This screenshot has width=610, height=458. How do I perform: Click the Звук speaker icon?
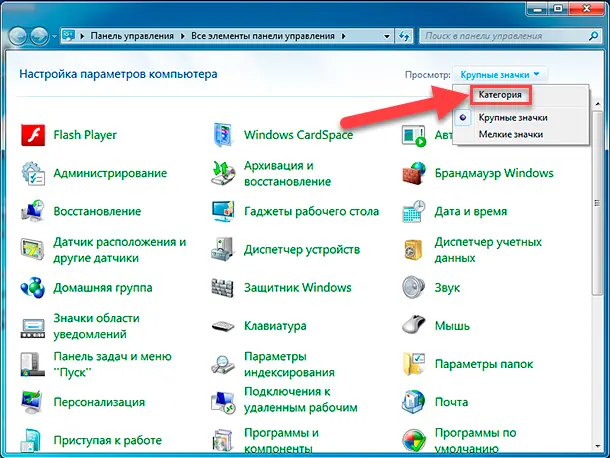tap(413, 288)
